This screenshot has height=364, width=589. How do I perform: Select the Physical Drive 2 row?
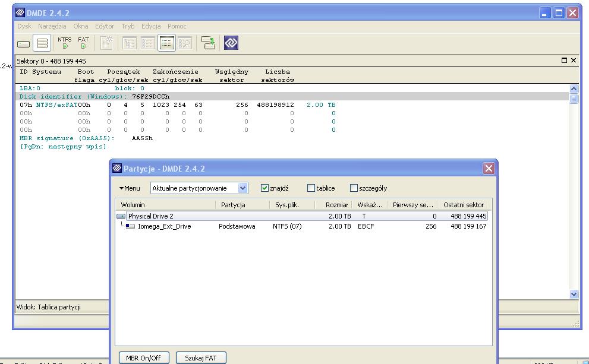click(x=307, y=216)
